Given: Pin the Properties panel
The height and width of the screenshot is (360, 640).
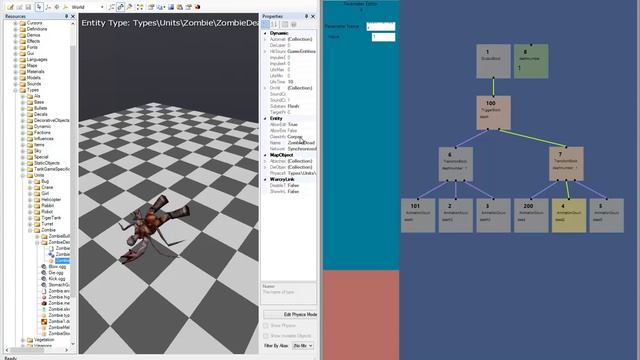Looking at the screenshot, I should click(307, 16).
